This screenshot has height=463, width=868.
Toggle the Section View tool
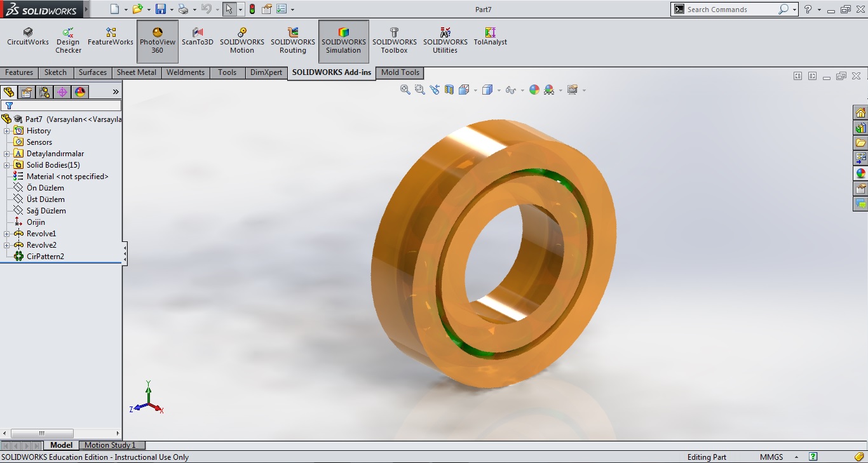point(449,90)
